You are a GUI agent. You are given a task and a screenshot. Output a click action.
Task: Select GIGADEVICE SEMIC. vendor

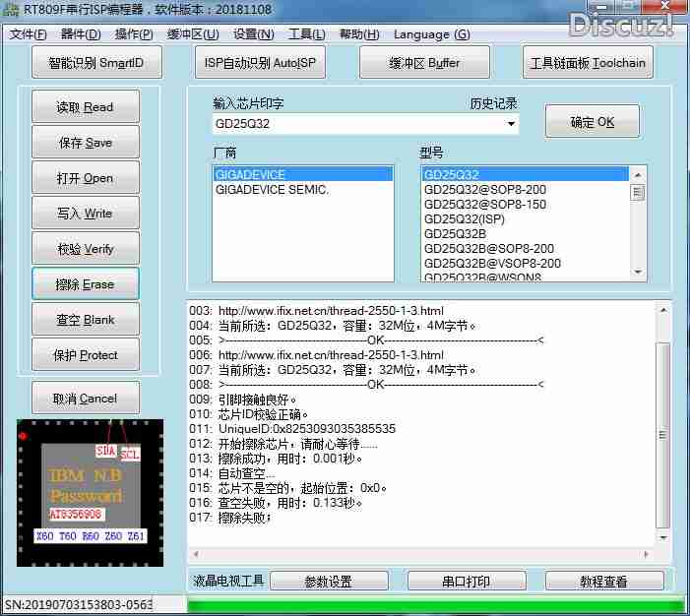tap(303, 190)
